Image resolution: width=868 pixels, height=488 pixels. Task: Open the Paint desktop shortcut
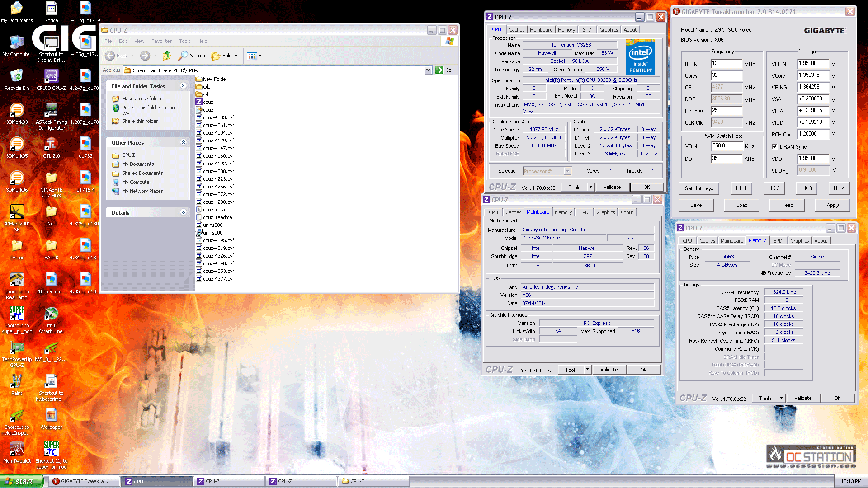pos(17,385)
